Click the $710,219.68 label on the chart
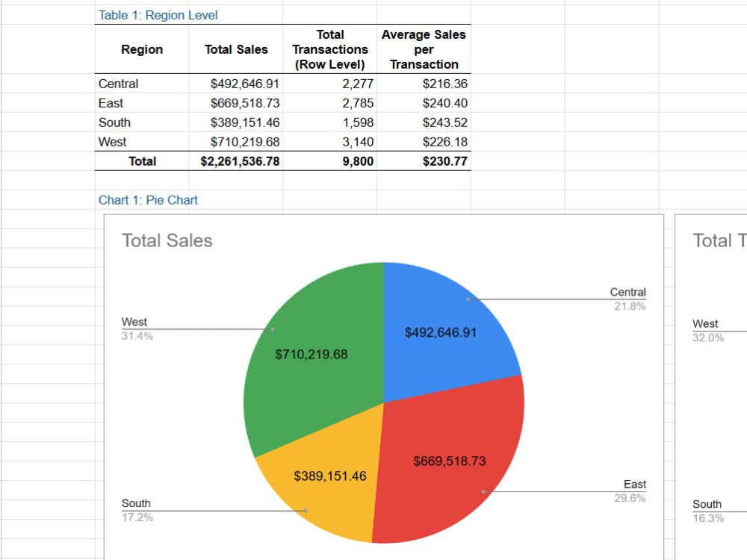The image size is (747, 560). pyautogui.click(x=311, y=355)
